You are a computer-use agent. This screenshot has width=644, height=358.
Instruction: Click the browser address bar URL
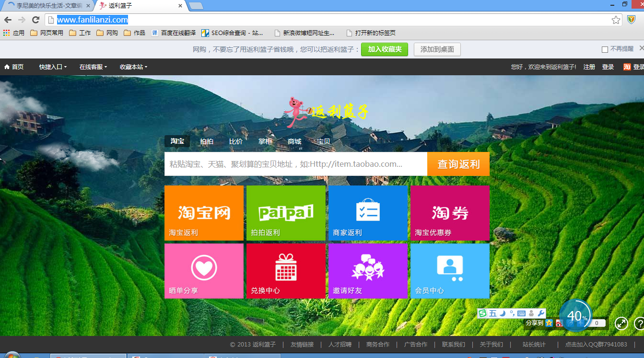(93, 20)
